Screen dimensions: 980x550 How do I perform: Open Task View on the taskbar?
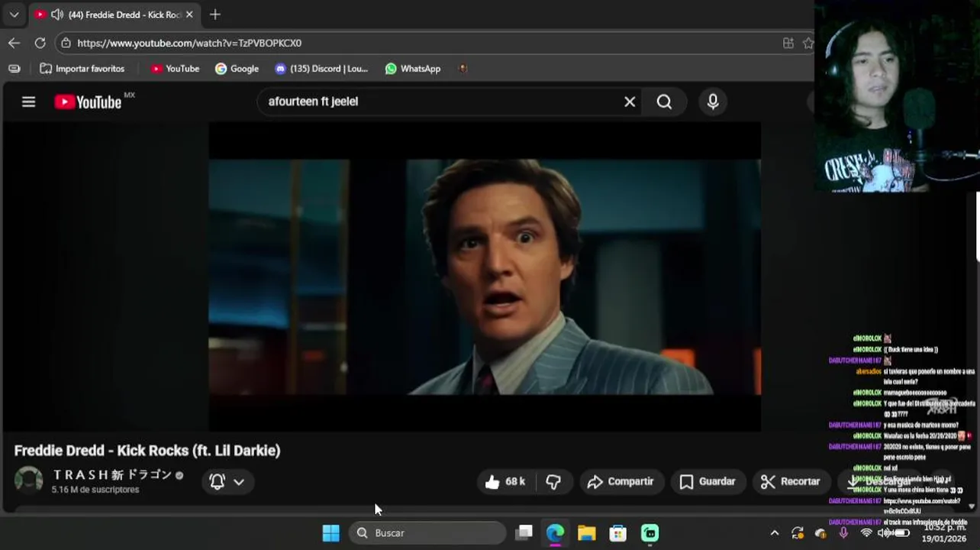point(524,532)
